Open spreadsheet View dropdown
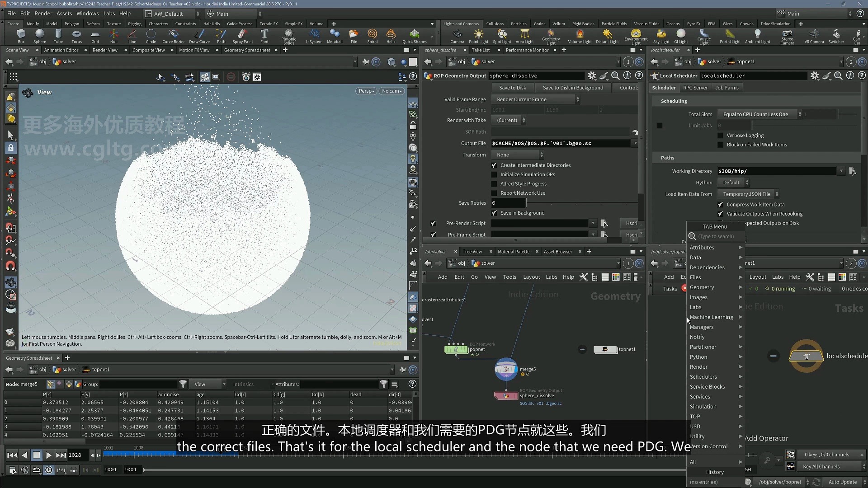Image resolution: width=868 pixels, height=488 pixels. click(208, 384)
